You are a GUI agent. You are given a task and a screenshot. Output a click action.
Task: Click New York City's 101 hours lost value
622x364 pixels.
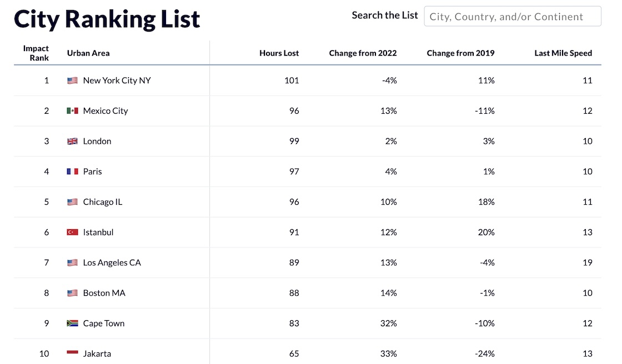pyautogui.click(x=292, y=80)
